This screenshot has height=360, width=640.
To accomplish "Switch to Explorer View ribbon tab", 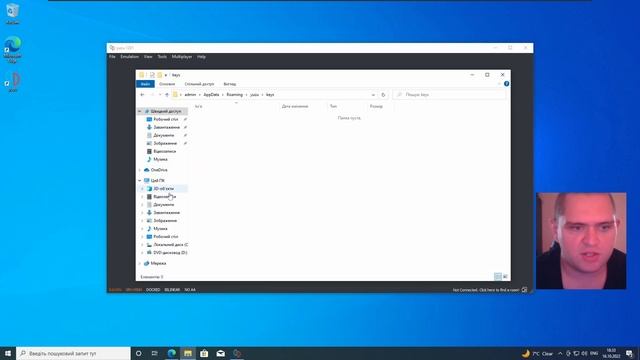I will tap(230, 84).
